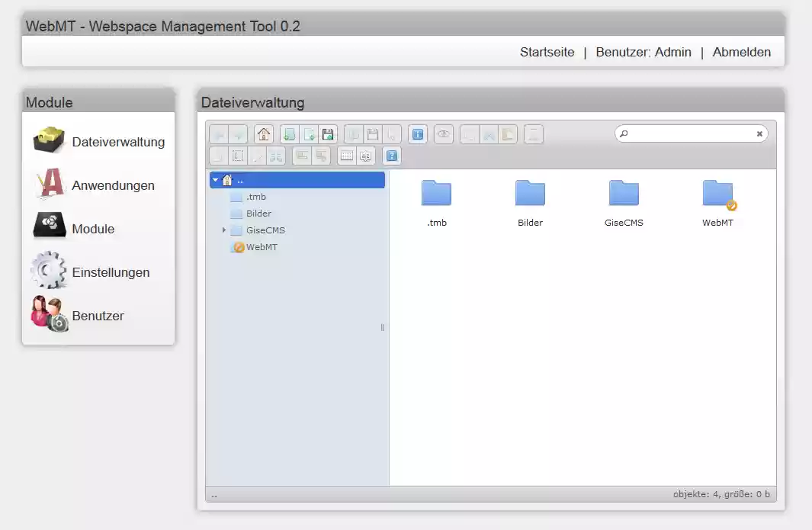812x530 pixels.
Task: Click the Einstellungen gear icon
Action: 49,270
